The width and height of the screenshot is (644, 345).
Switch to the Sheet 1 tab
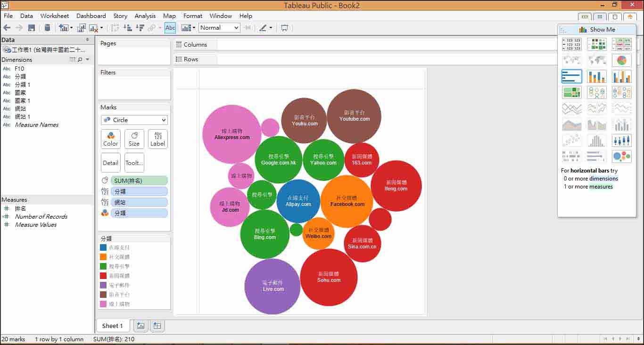click(x=113, y=326)
